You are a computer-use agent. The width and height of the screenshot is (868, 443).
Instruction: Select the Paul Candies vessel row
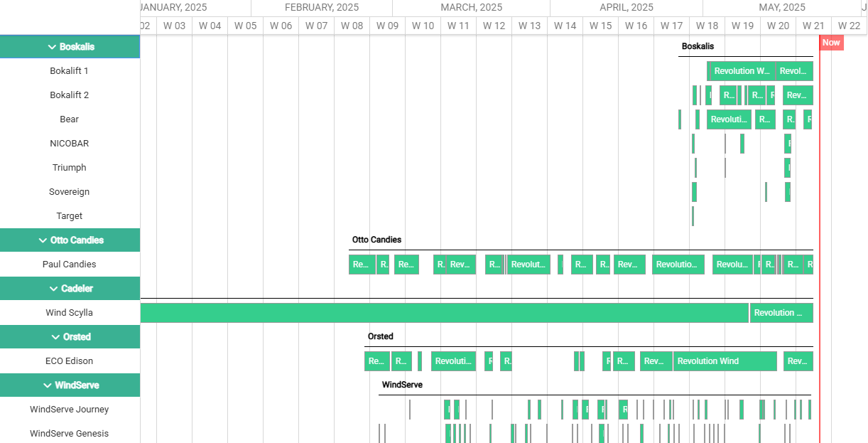click(70, 265)
